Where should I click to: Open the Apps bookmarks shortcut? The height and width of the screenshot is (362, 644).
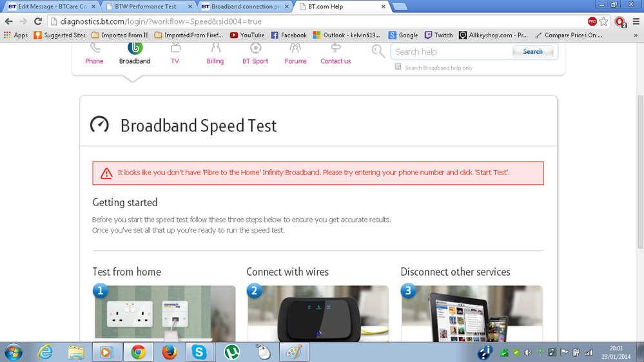click(15, 35)
